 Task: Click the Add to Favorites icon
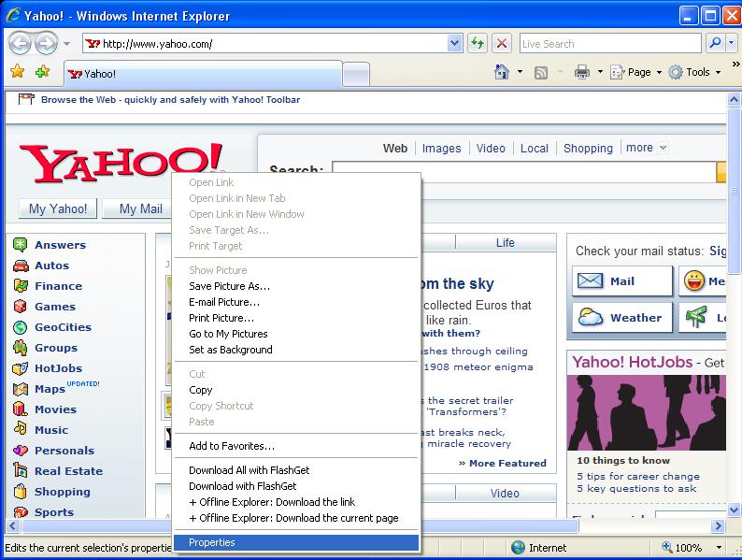42,72
